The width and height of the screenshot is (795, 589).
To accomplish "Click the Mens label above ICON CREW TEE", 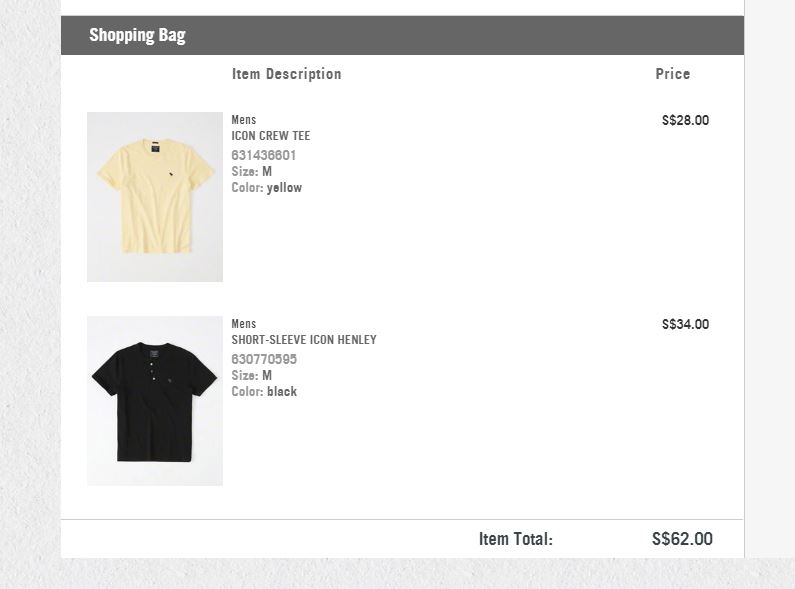I will (244, 120).
